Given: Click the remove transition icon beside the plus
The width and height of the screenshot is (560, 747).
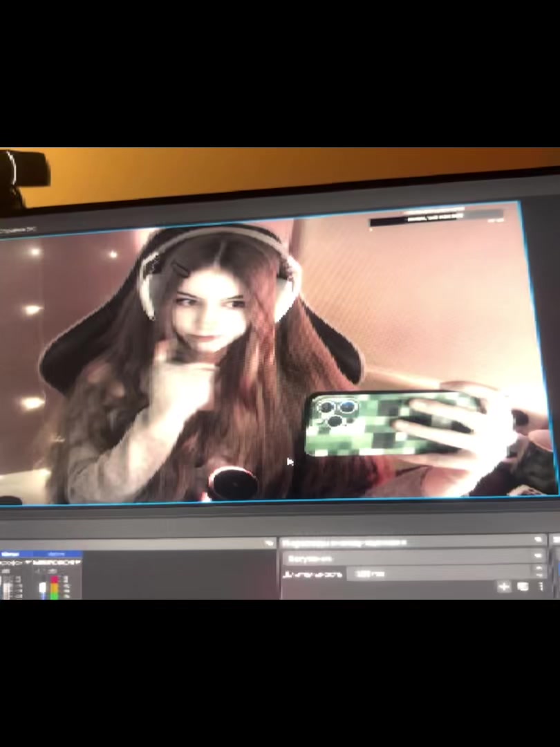Looking at the screenshot, I should coord(523,587).
